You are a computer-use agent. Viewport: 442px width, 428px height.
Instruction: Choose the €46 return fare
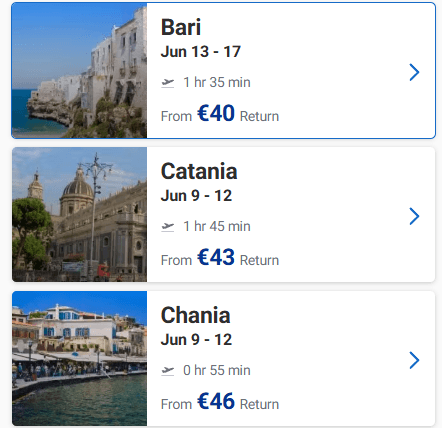216,401
